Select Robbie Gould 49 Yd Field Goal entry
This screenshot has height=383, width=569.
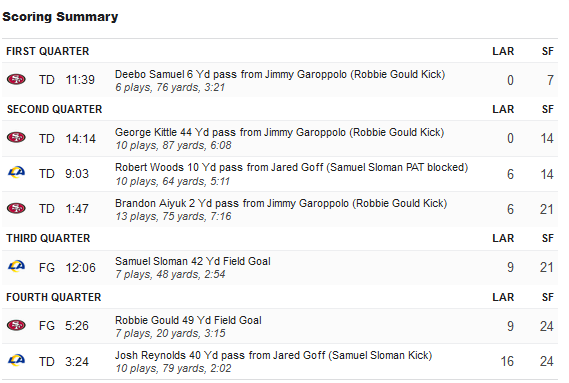point(188,320)
